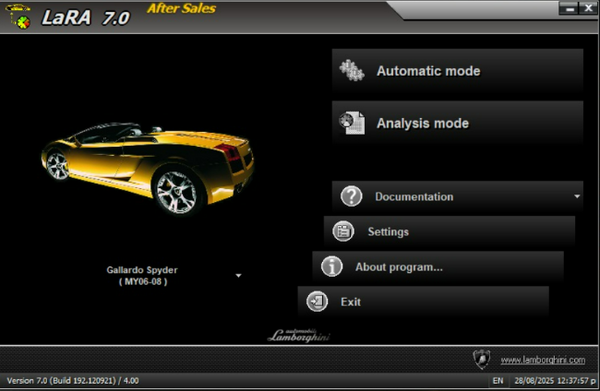This screenshot has height=391, width=600.
Task: Click the Gallardo Spyder (MY06-08) label
Action: coord(142,275)
